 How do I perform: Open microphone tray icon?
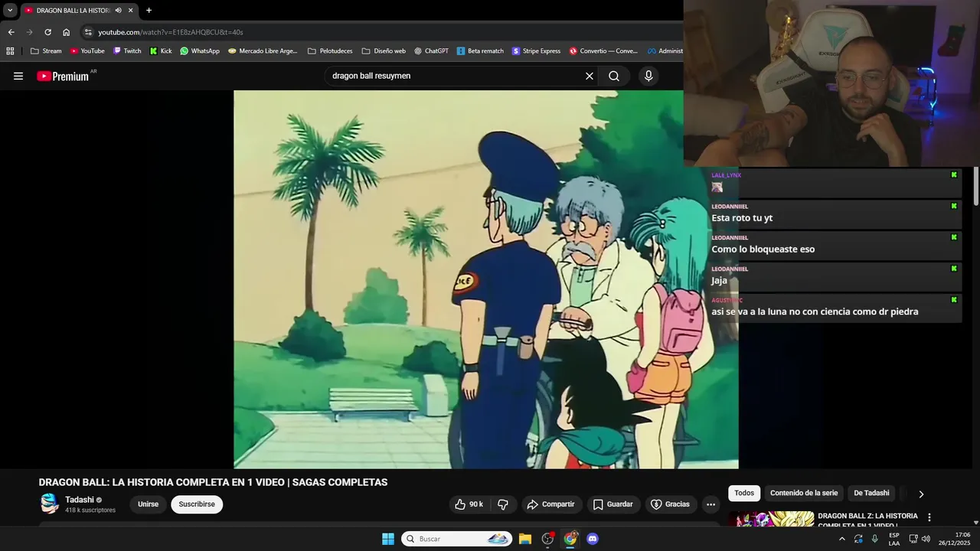click(x=875, y=539)
